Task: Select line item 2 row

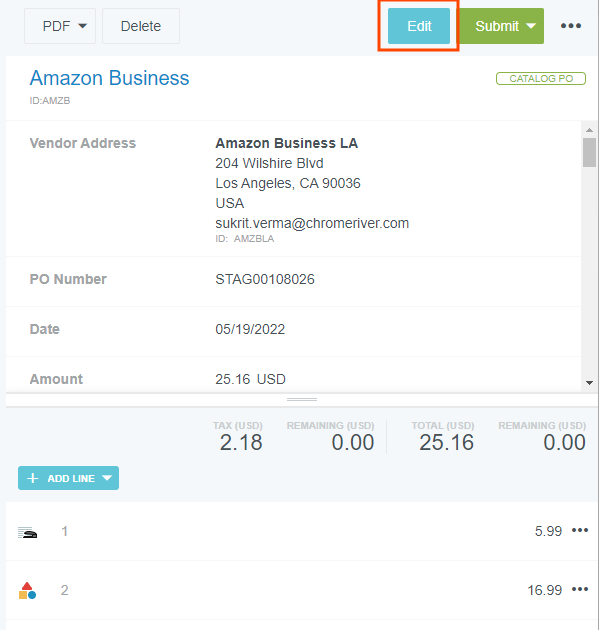Action: [x=302, y=590]
